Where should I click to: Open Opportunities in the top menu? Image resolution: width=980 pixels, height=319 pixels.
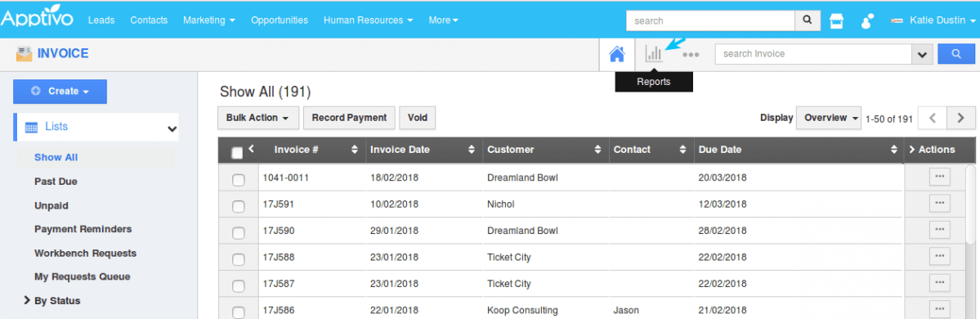pos(280,20)
